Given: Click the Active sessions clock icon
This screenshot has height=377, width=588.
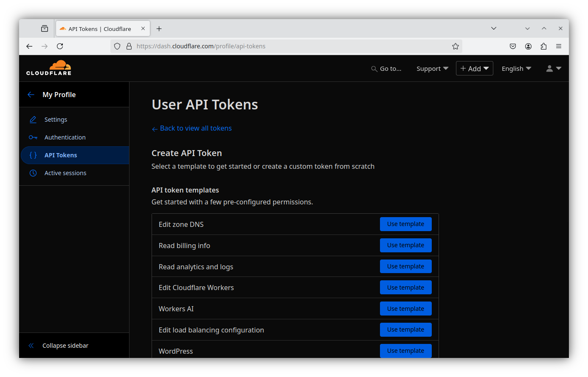Looking at the screenshot, I should [33, 173].
